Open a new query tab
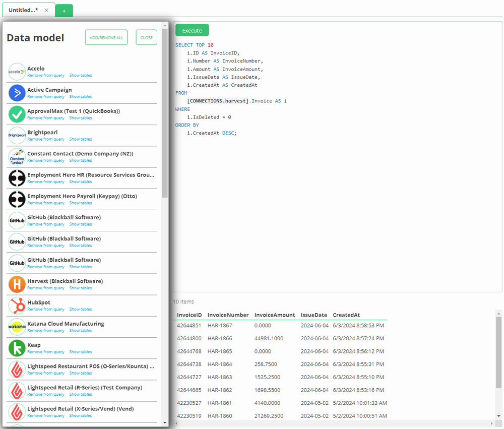Screen dimensions: 504x429 tap(64, 10)
